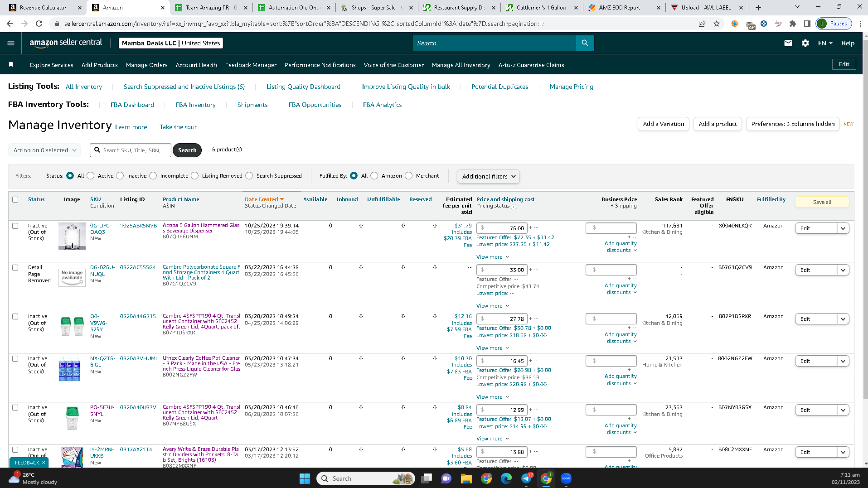Screen dimensions: 868x488
Task: Select the Listing Removed status filter
Action: [195, 176]
